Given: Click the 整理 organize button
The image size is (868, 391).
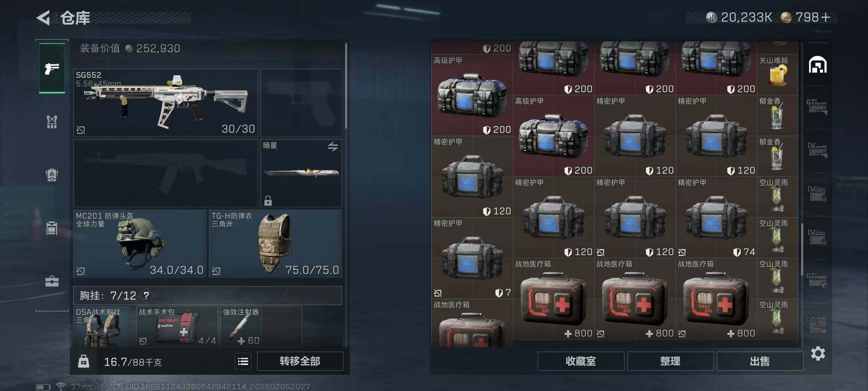Looking at the screenshot, I should 670,361.
